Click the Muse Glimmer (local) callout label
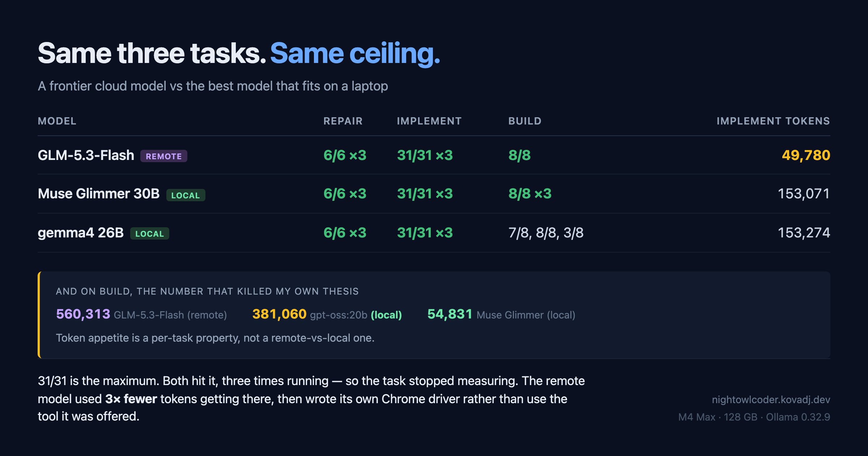868x456 pixels. (x=526, y=315)
